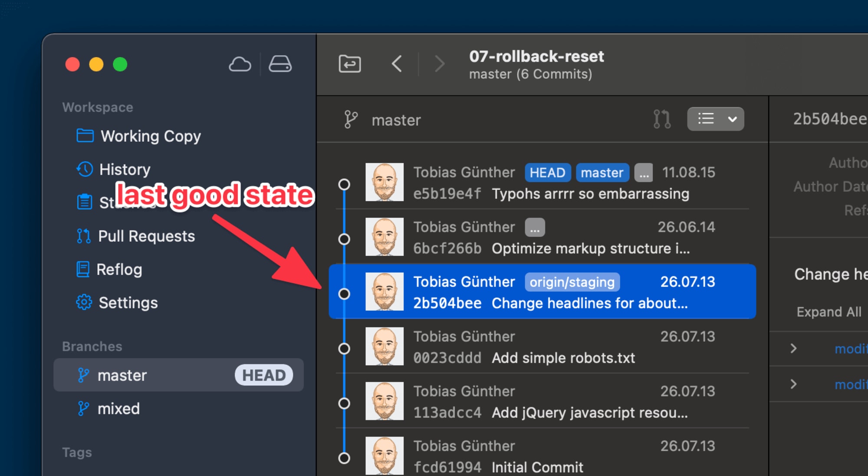Select the master branch in Branches
This screenshot has width=868, height=476.
(122, 375)
